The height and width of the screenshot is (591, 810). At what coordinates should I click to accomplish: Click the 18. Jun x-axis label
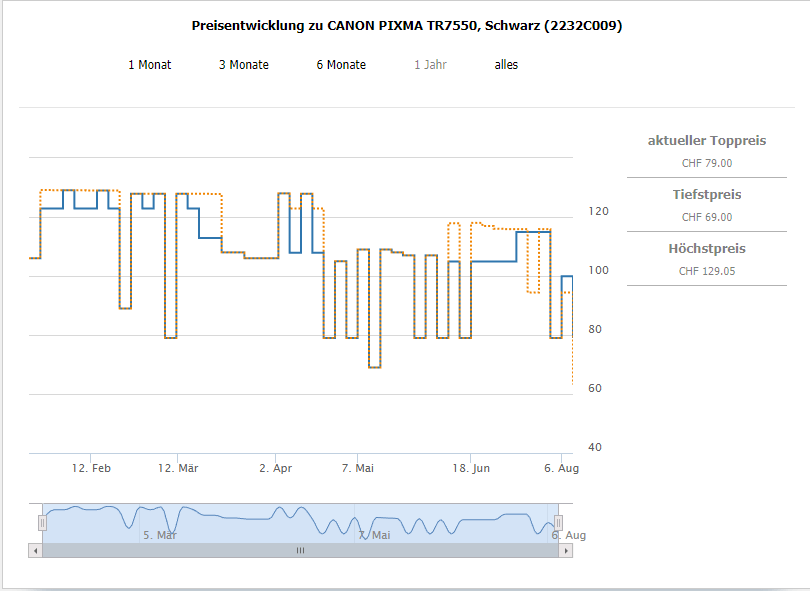(x=471, y=468)
